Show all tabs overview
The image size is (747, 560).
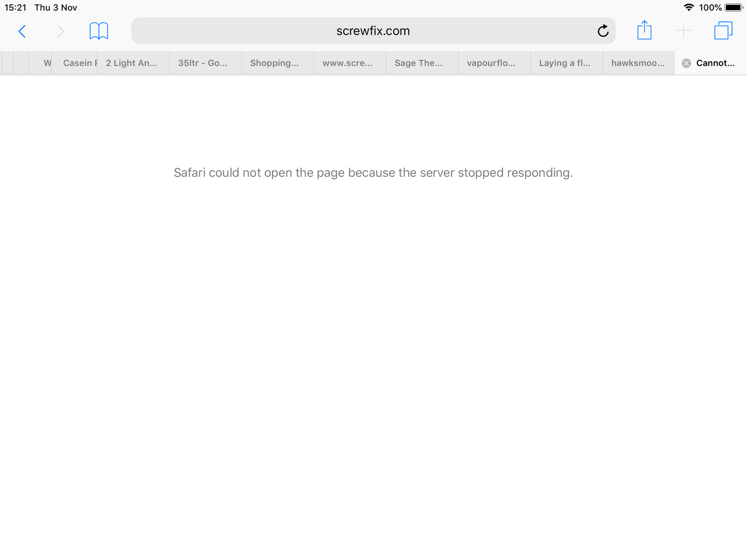(723, 31)
